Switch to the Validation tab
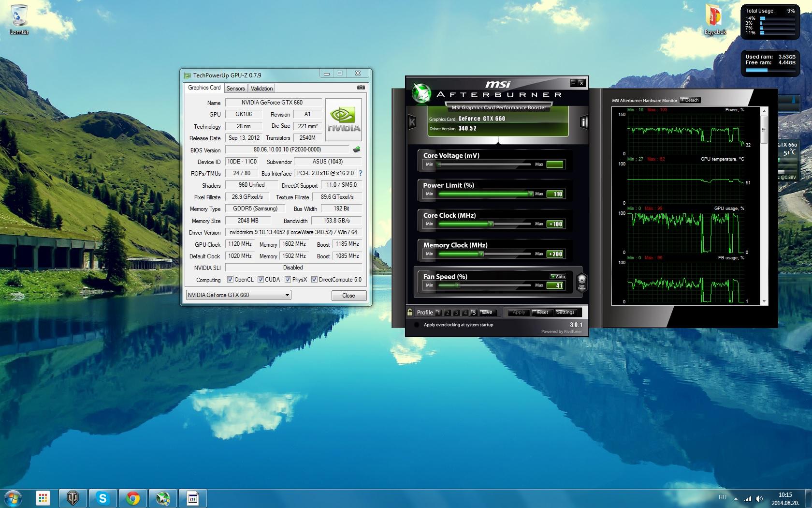812x508 pixels. point(261,89)
